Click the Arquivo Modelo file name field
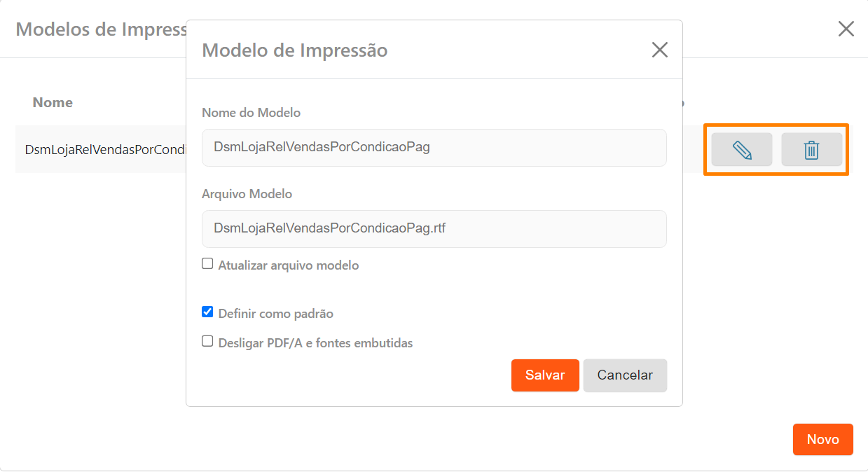 click(434, 228)
